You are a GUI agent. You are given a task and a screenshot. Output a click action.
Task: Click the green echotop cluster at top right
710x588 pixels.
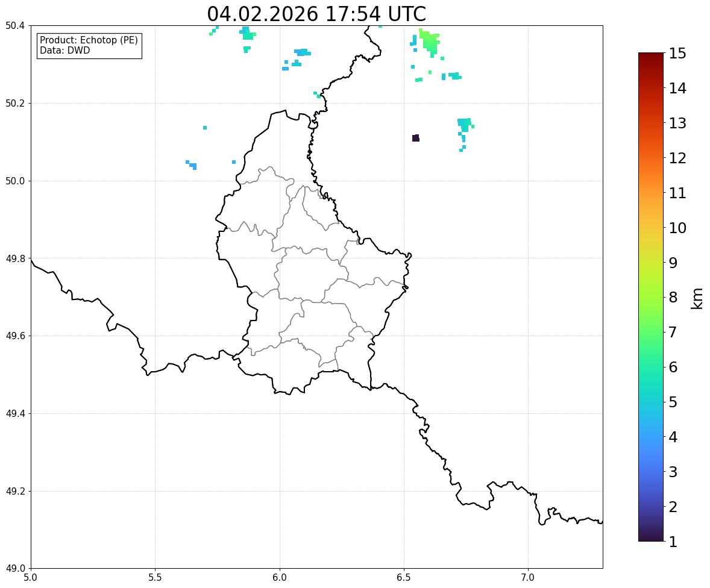click(x=430, y=43)
